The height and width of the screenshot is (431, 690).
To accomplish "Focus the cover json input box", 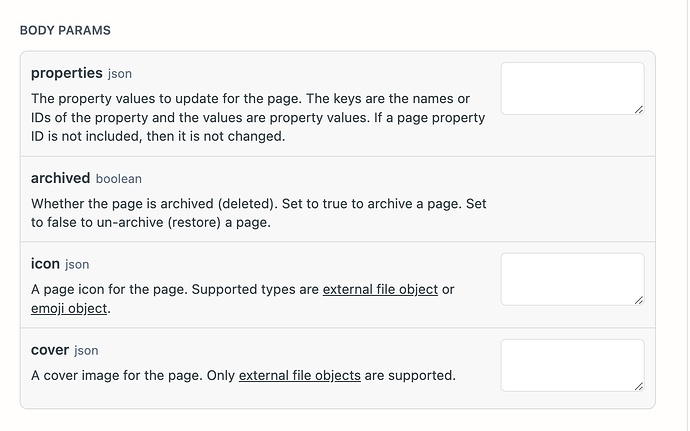I will point(573,365).
